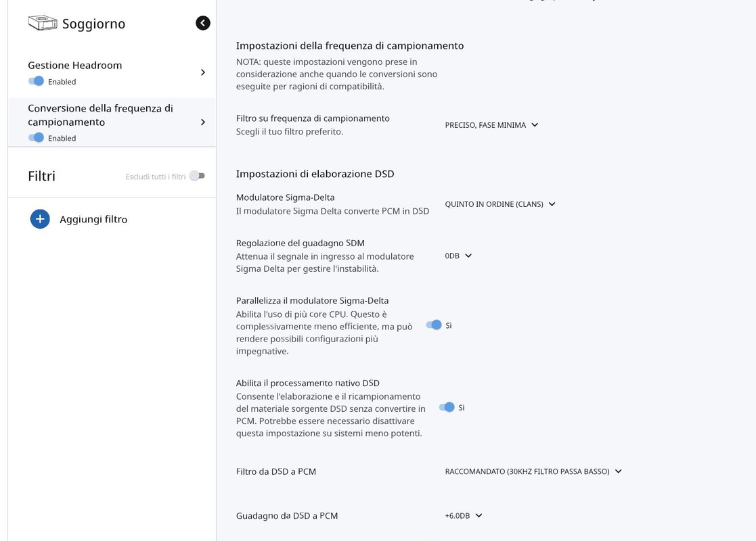Screen dimensions: 756x541
Task: Click the Soggiorno zone title
Action: pyautogui.click(x=93, y=24)
